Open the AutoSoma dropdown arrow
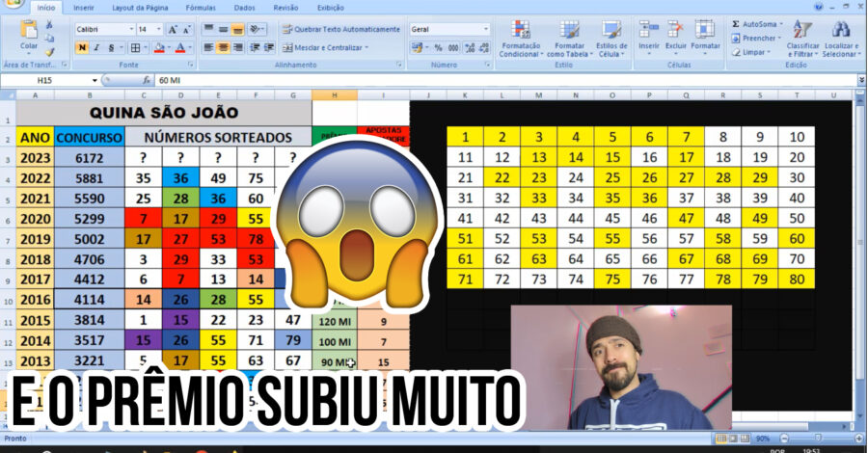 click(781, 24)
